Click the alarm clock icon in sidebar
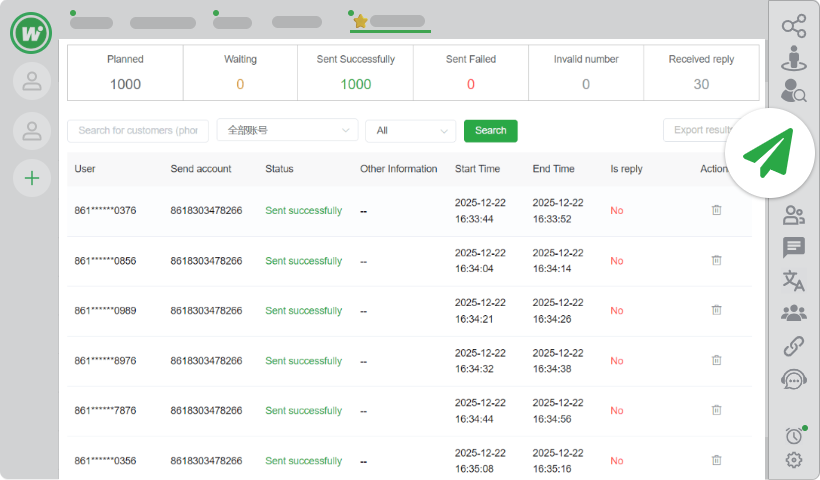 793,435
